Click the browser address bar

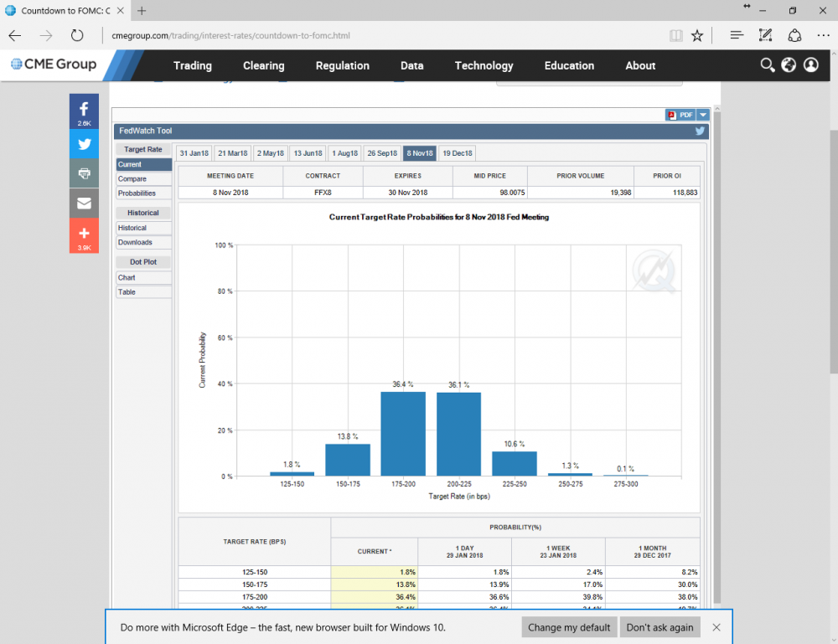point(377,36)
